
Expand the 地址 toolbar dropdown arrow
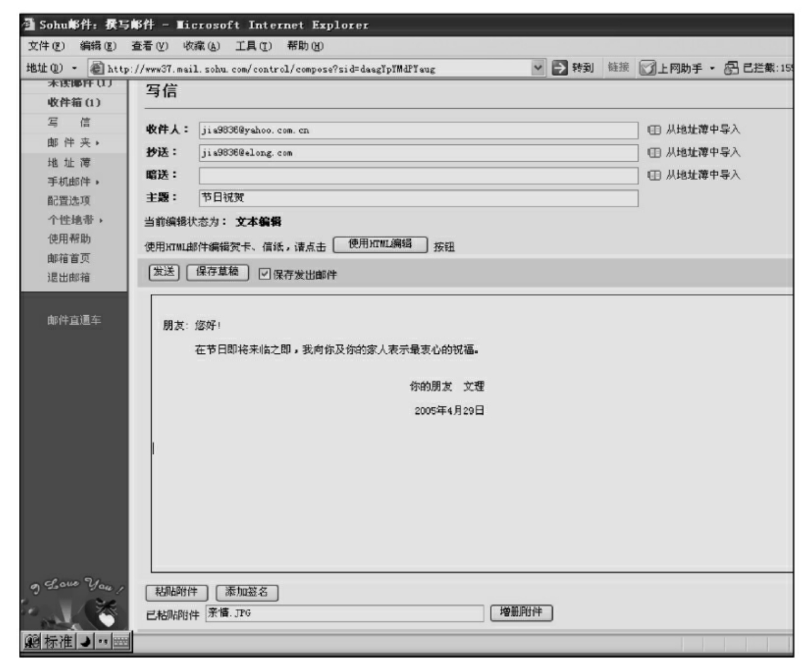pos(74,68)
